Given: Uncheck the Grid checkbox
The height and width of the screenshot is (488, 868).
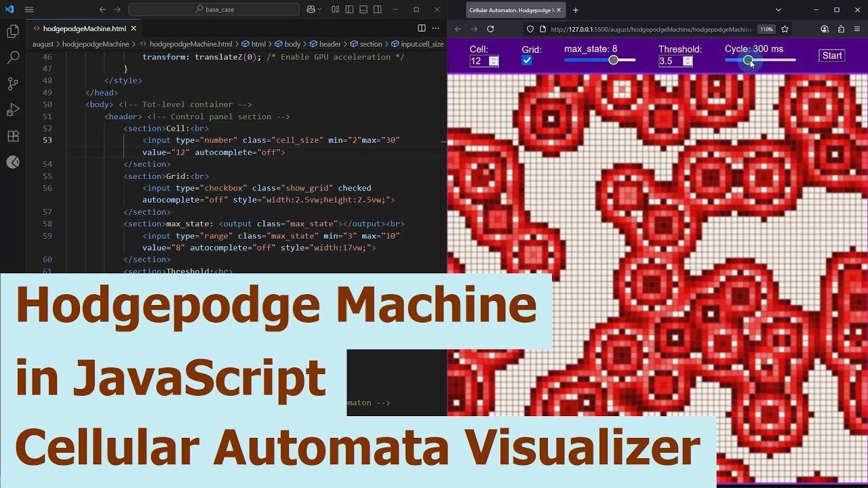Looking at the screenshot, I should coord(527,60).
